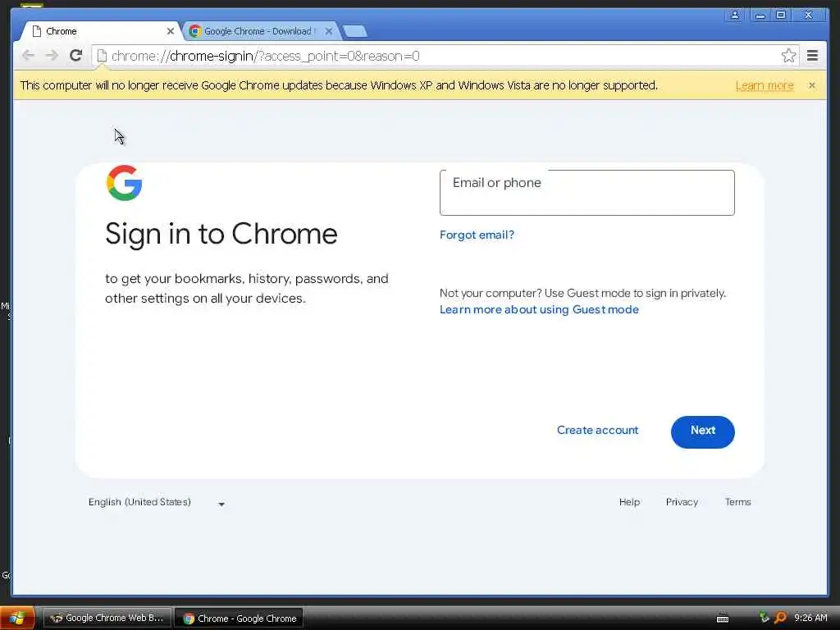Click the keyboard icon in system tray

coord(723,619)
